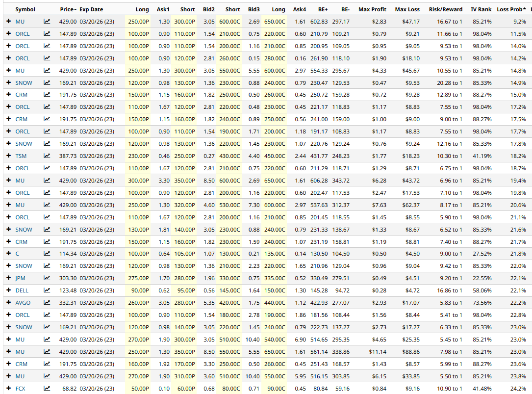Open chart icon in ORCL 19.8% loss row
Screen dimensions: 532x394
click(x=47, y=193)
